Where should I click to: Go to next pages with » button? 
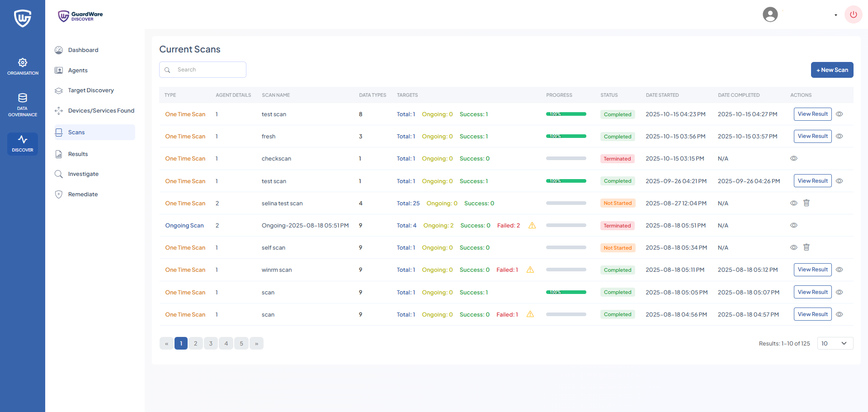click(x=256, y=343)
